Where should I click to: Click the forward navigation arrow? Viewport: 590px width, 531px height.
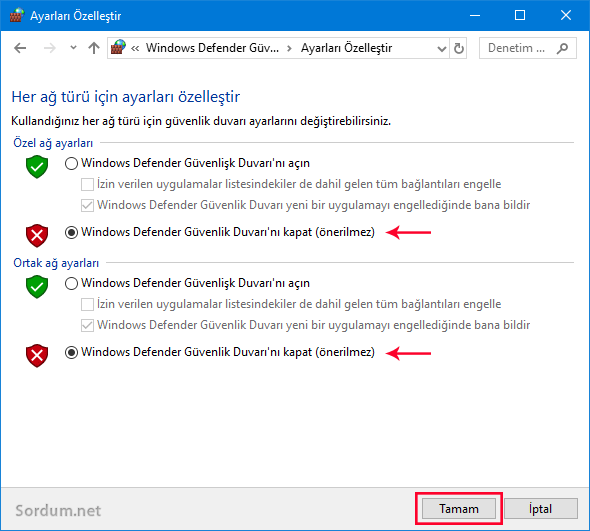pyautogui.click(x=49, y=48)
